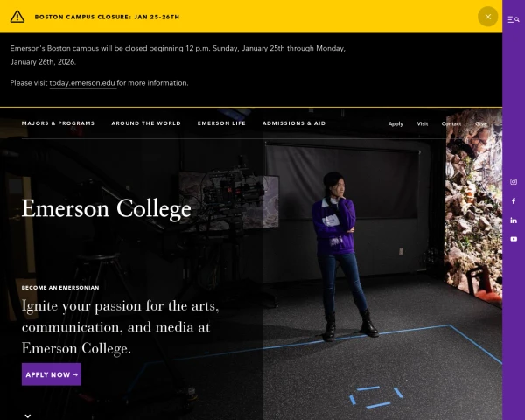Open Emerson's YouTube channel icon
This screenshot has width=525, height=420.
(514, 239)
